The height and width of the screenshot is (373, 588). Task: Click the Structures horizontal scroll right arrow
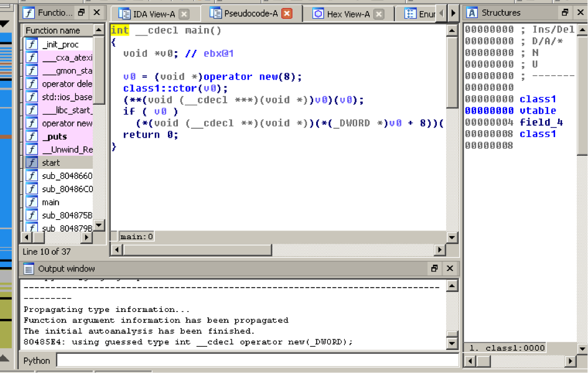(x=571, y=361)
